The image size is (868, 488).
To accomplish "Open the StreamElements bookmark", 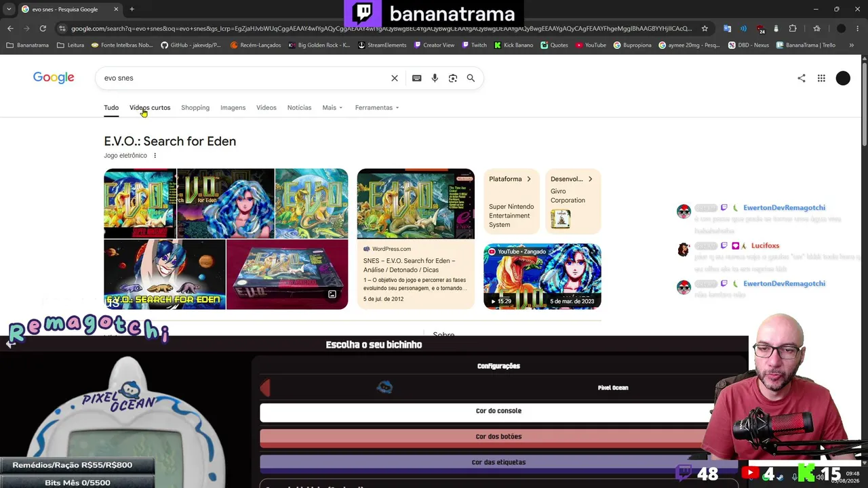I will pyautogui.click(x=382, y=45).
